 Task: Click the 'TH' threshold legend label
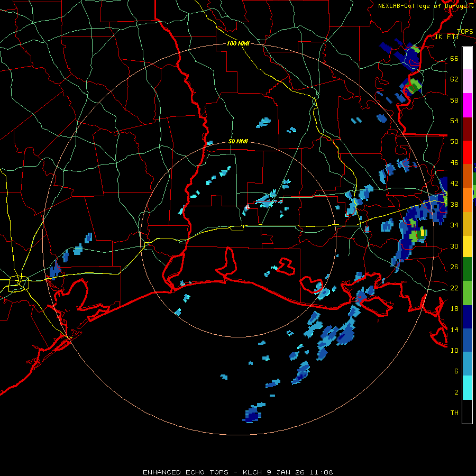pos(454,413)
